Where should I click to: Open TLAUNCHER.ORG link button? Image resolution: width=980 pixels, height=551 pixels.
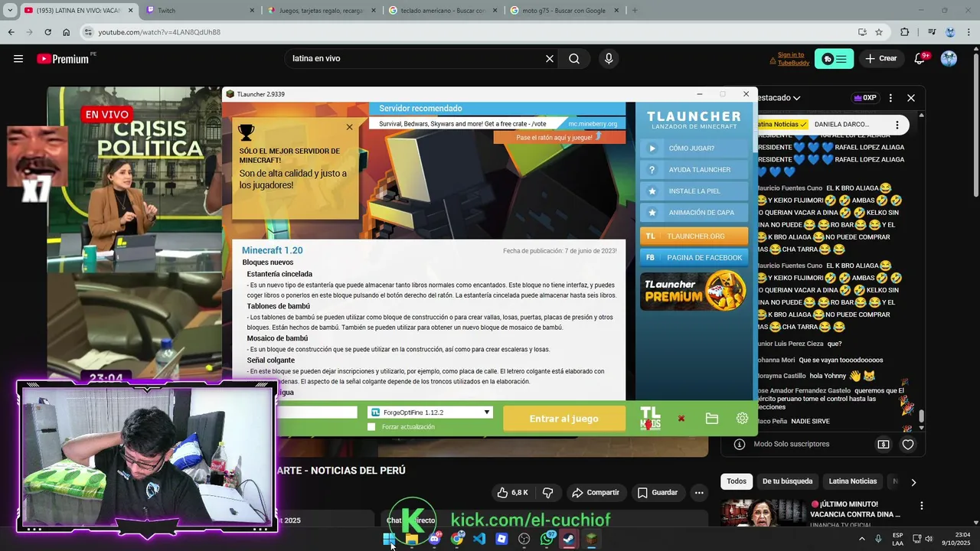tap(694, 236)
